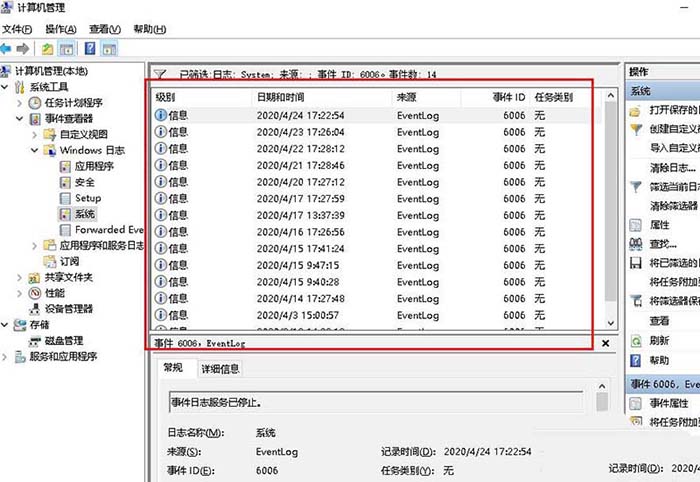This screenshot has height=482, width=700.
Task: Click the forward arrow toolbar icon
Action: pyautogui.click(x=23, y=49)
